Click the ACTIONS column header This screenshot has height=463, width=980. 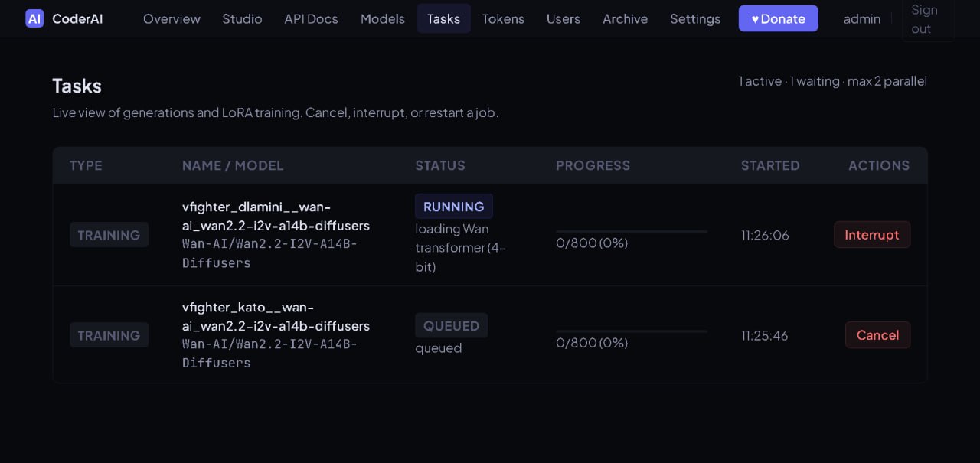(879, 165)
